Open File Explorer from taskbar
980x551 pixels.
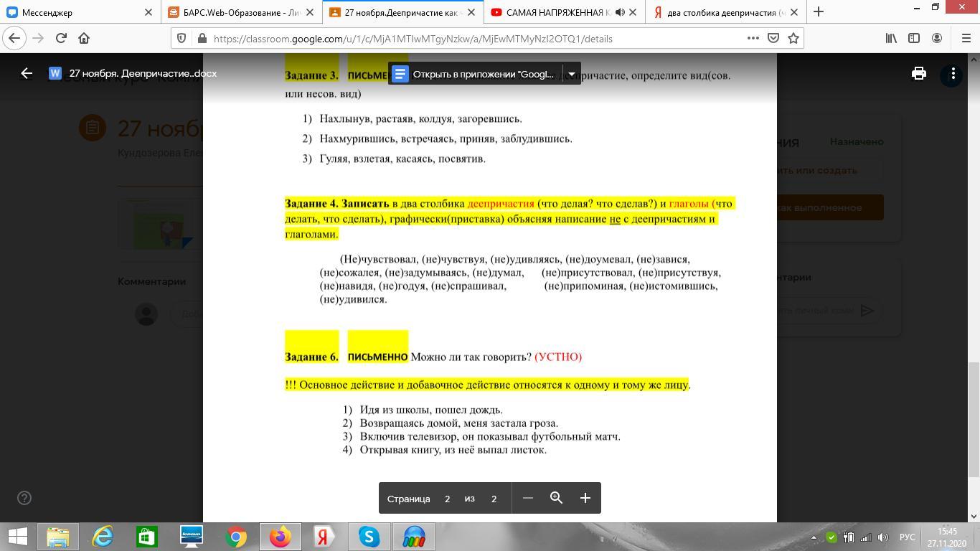58,537
